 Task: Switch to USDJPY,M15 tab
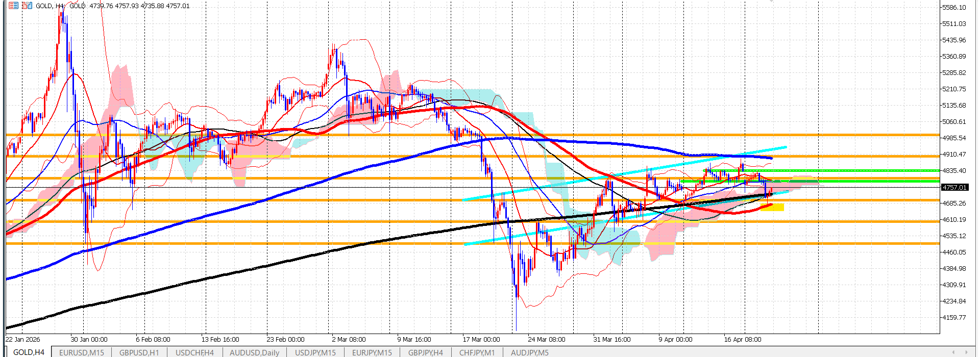(315, 352)
